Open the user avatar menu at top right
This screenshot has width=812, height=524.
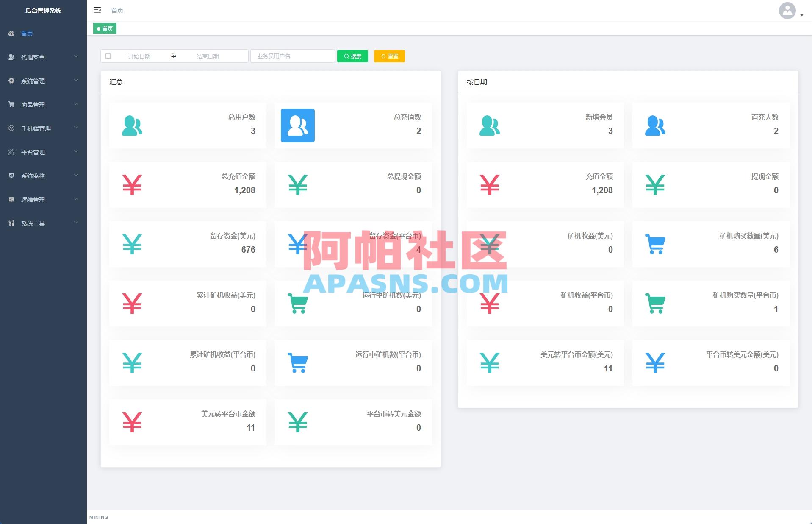pos(787,11)
